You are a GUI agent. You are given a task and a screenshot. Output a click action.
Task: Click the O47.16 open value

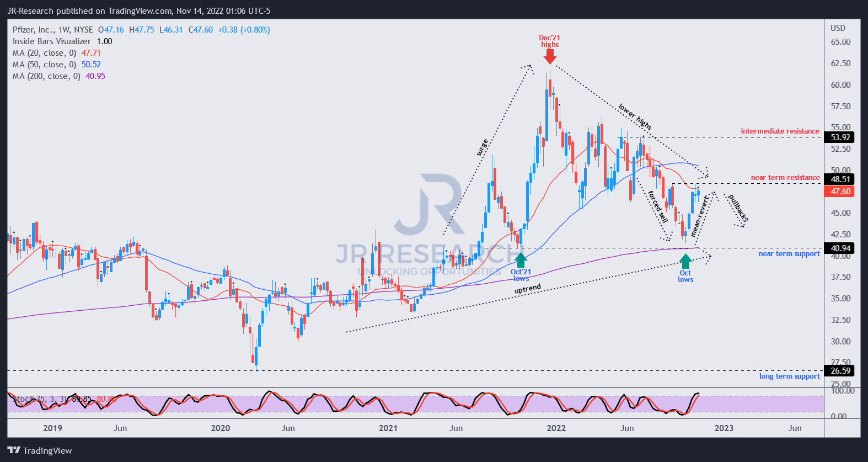pos(111,30)
